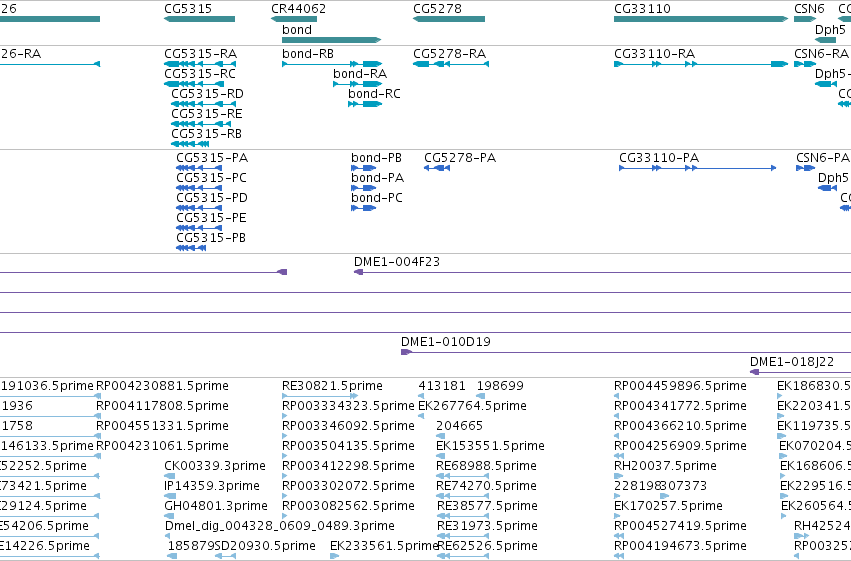Select the Dmel_dig_004328_0609_0489.3prime feature

tap(280, 526)
